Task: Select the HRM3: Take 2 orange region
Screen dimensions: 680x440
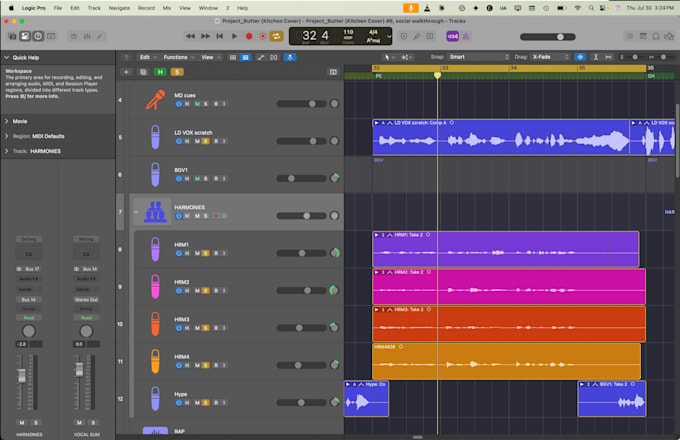Action: point(509,324)
